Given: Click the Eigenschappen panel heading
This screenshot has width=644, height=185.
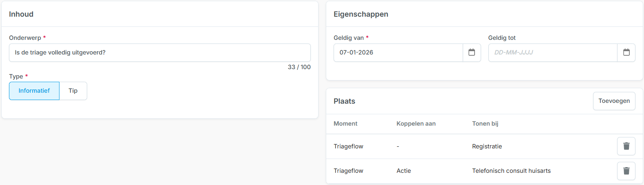Looking at the screenshot, I should [x=361, y=14].
